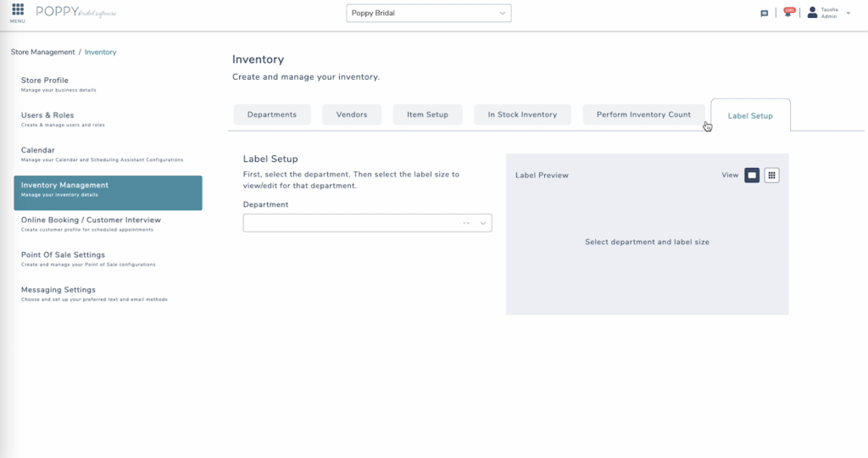Open the In Stock Inventory tab
The height and width of the screenshot is (458, 868).
522,114
